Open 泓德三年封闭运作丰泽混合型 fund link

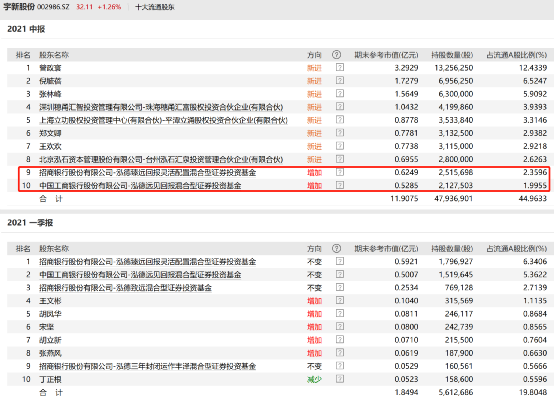148,366
